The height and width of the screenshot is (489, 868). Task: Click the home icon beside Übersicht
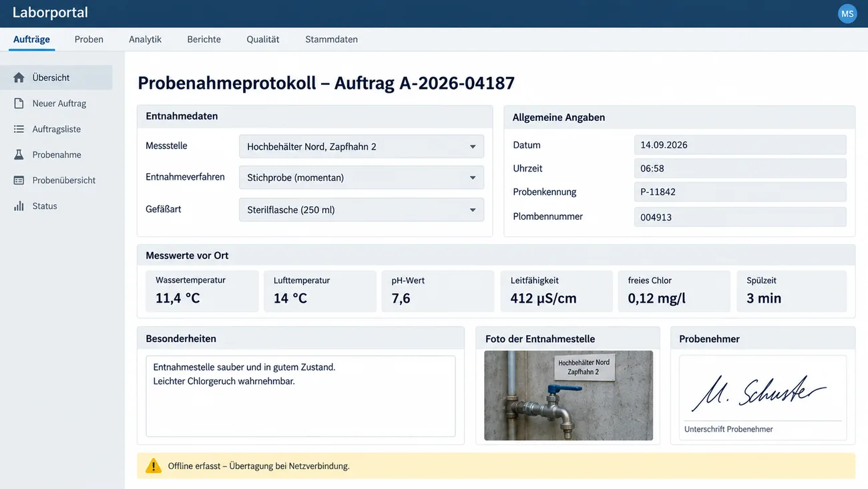[x=19, y=77]
